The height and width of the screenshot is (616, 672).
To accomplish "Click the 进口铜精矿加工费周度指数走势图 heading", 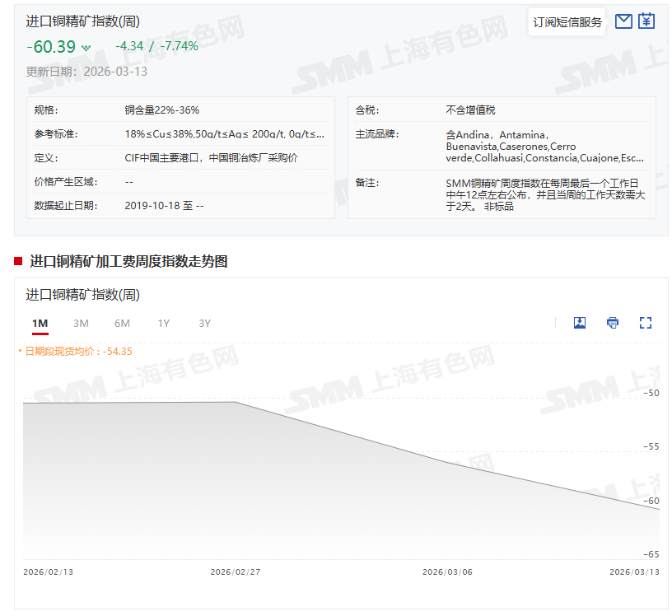I will click(x=128, y=261).
